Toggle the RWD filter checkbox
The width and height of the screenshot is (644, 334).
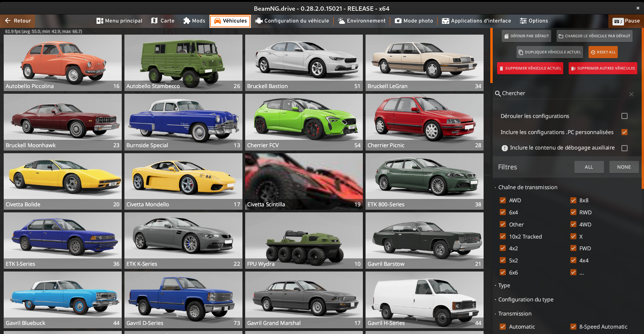[573, 212]
